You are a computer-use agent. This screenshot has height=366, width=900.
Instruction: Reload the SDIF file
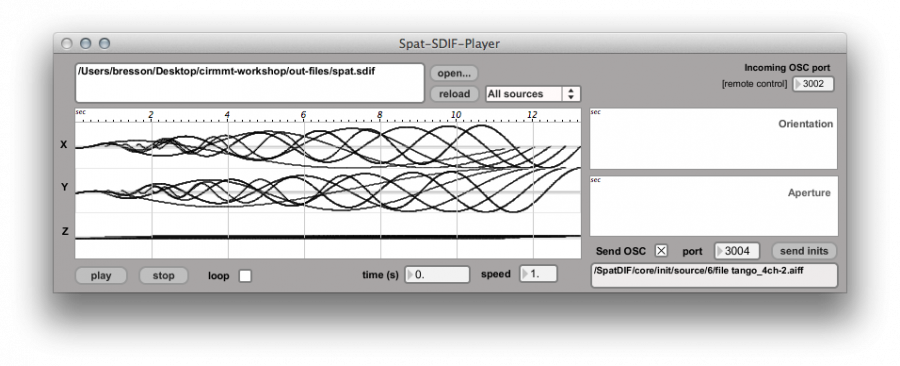(x=454, y=94)
